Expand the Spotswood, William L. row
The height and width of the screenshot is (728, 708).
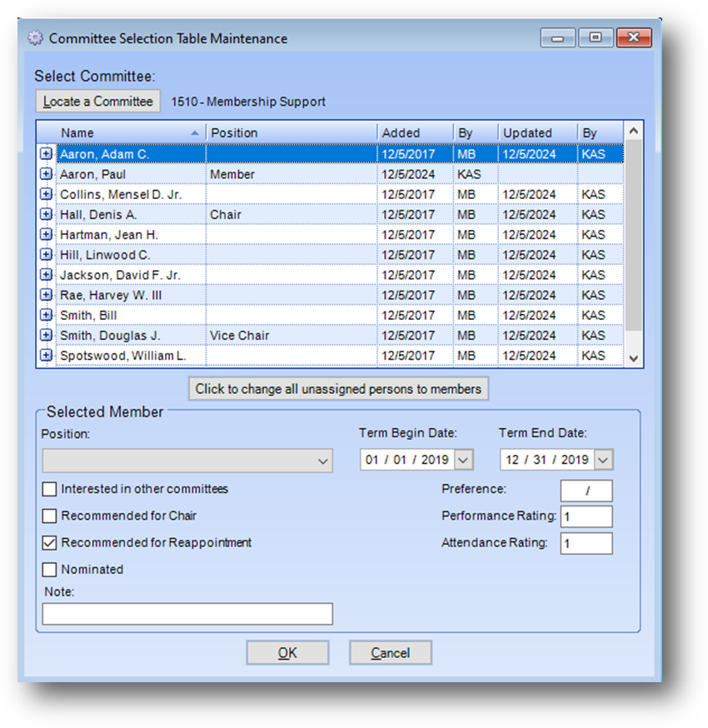(46, 355)
